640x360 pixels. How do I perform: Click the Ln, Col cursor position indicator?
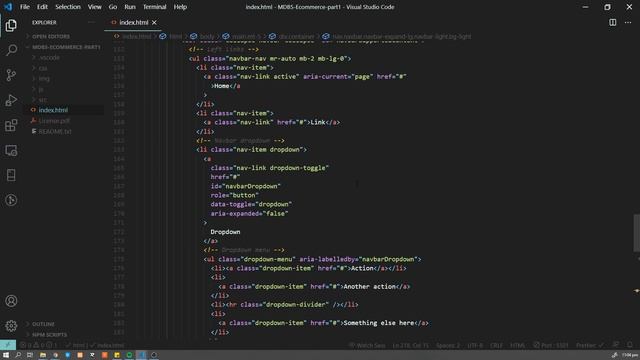point(411,345)
